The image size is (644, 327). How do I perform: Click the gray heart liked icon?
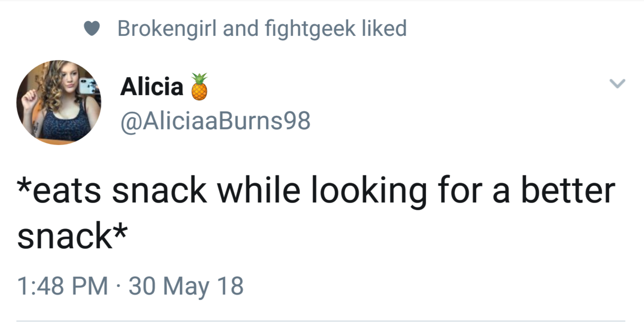click(92, 29)
